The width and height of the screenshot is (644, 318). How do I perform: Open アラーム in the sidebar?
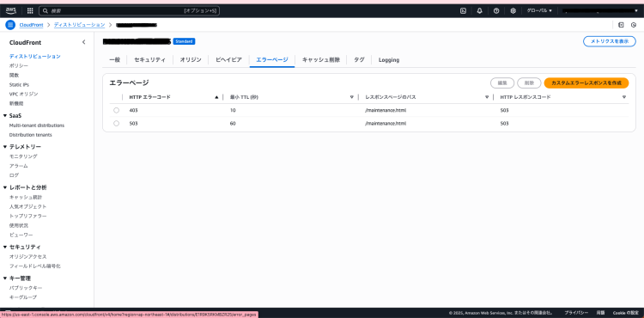19,166
